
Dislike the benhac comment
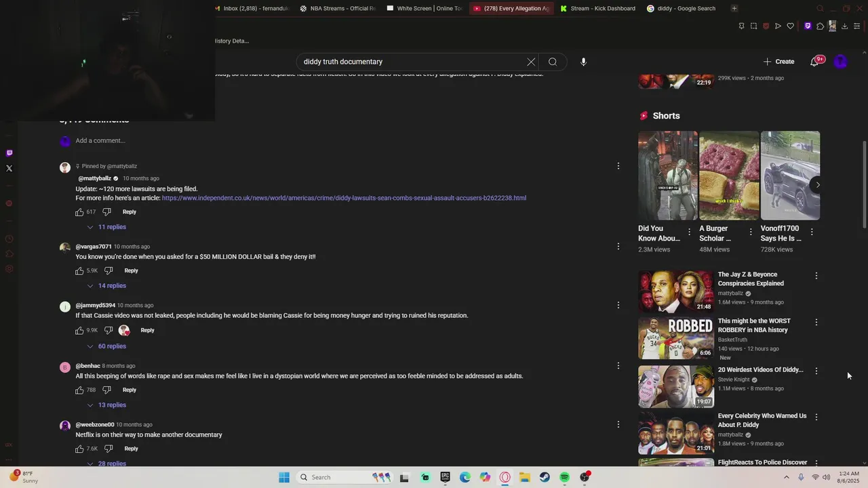(106, 390)
